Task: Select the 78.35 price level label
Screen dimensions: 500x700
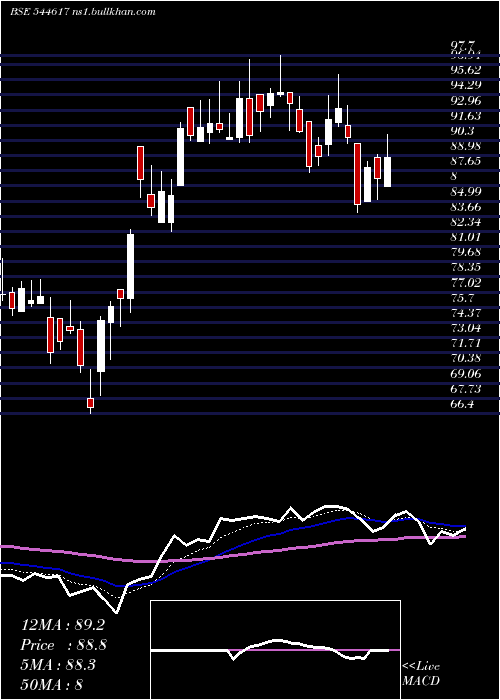Action: point(466,267)
